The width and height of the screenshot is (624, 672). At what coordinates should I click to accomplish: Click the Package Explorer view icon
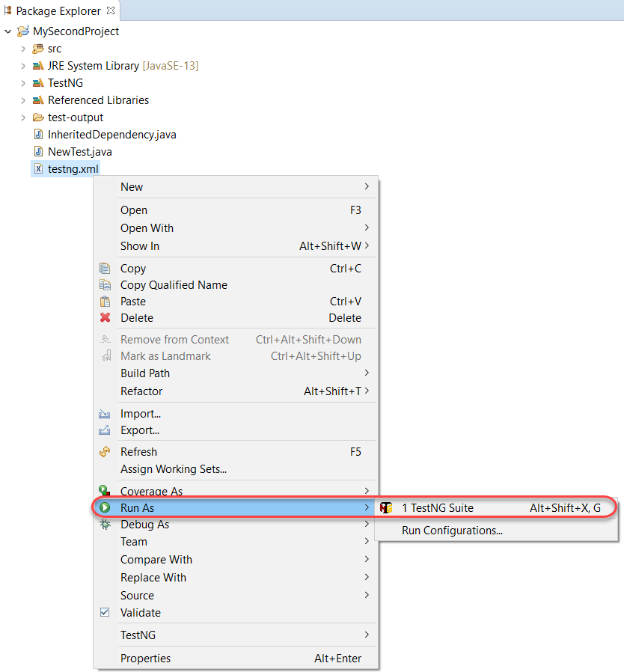point(7,10)
